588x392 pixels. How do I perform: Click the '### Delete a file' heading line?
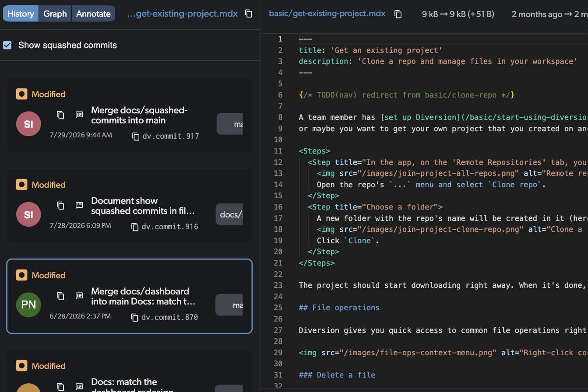pyautogui.click(x=337, y=375)
